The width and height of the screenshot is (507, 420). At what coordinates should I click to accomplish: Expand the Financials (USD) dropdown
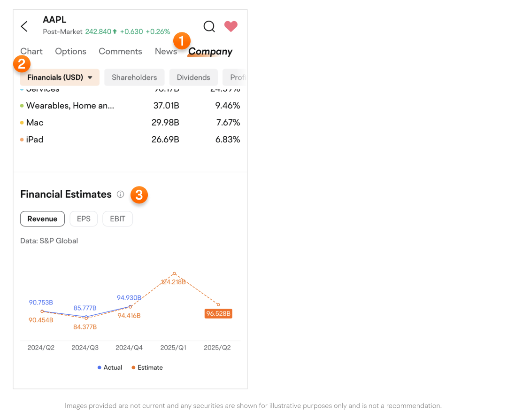(60, 78)
